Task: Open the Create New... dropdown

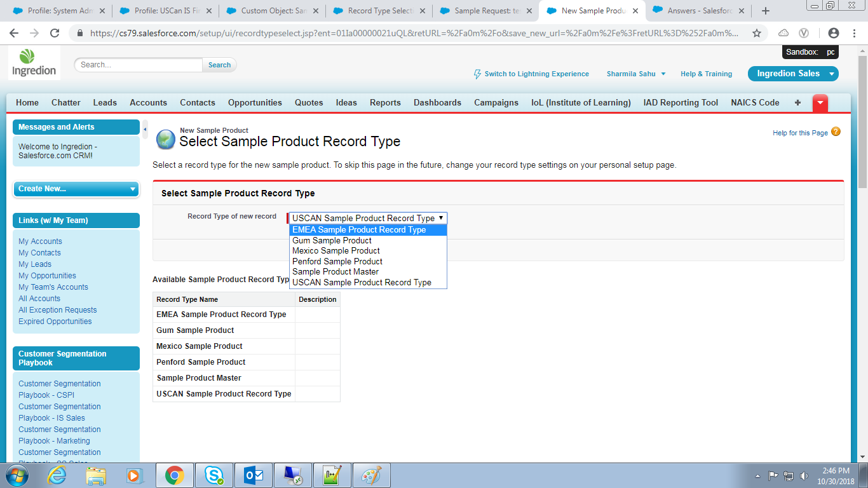Action: pos(76,189)
